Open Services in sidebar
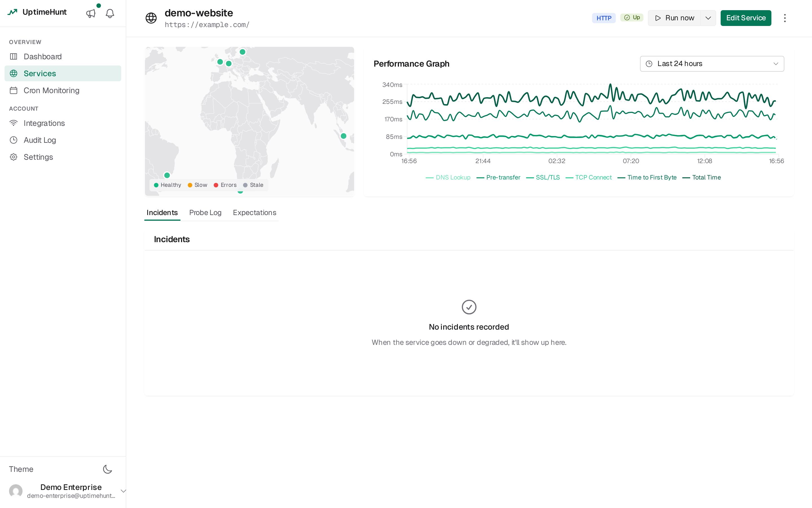This screenshot has width=812, height=508. tap(63, 73)
